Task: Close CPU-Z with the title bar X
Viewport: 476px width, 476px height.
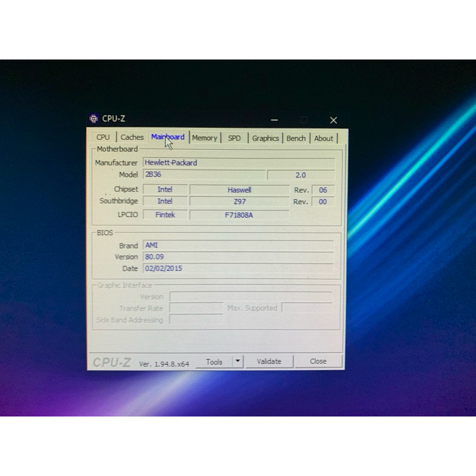Action: click(x=333, y=120)
